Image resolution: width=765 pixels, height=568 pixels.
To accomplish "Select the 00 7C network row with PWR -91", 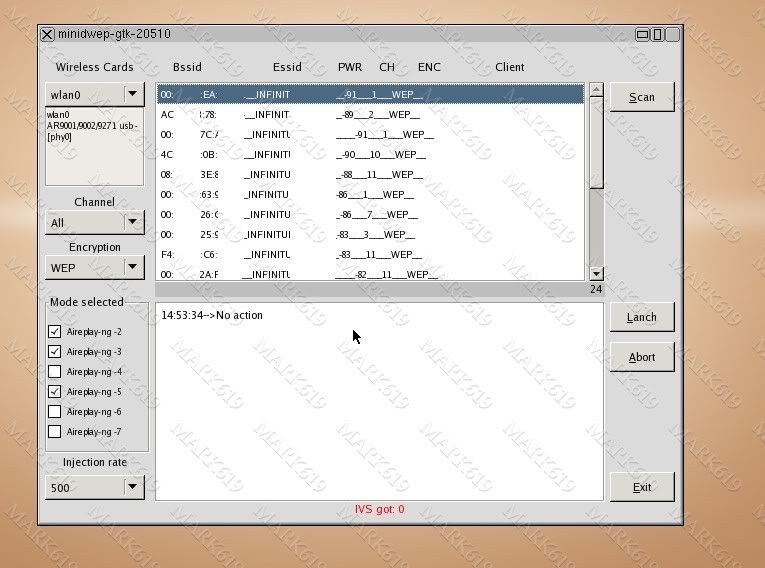I will point(370,134).
